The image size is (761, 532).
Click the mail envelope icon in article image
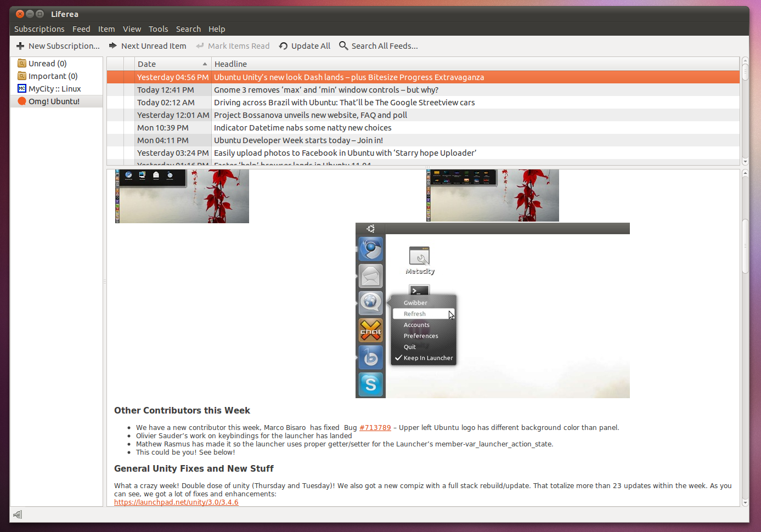pos(371,276)
